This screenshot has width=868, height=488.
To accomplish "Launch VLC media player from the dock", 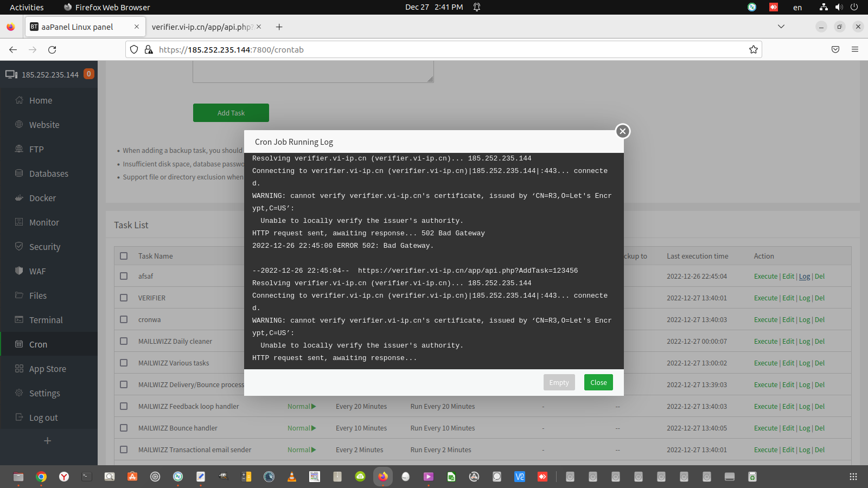I will pos(292,477).
